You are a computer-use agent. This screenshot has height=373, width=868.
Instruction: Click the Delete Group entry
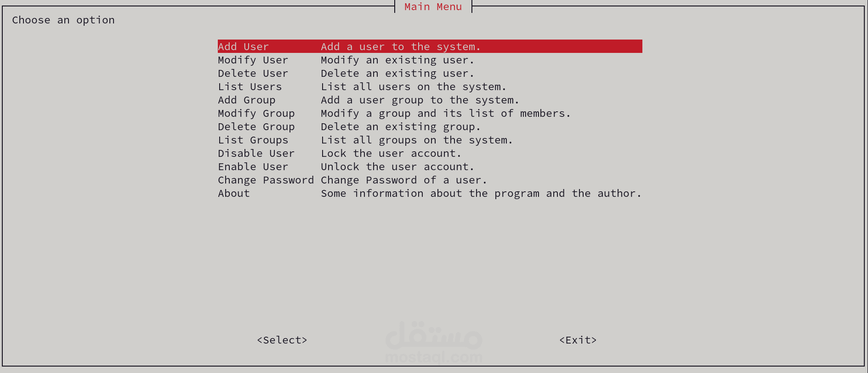click(x=256, y=126)
